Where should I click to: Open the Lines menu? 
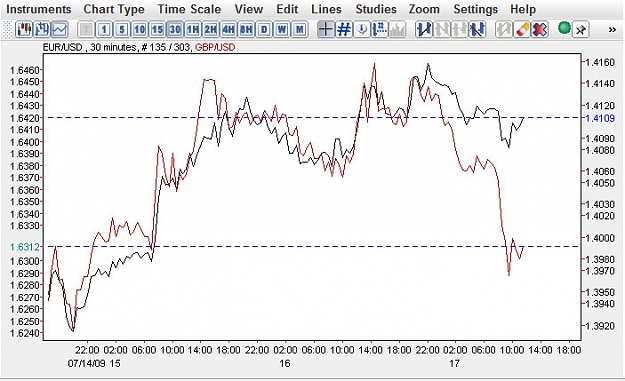[x=326, y=9]
